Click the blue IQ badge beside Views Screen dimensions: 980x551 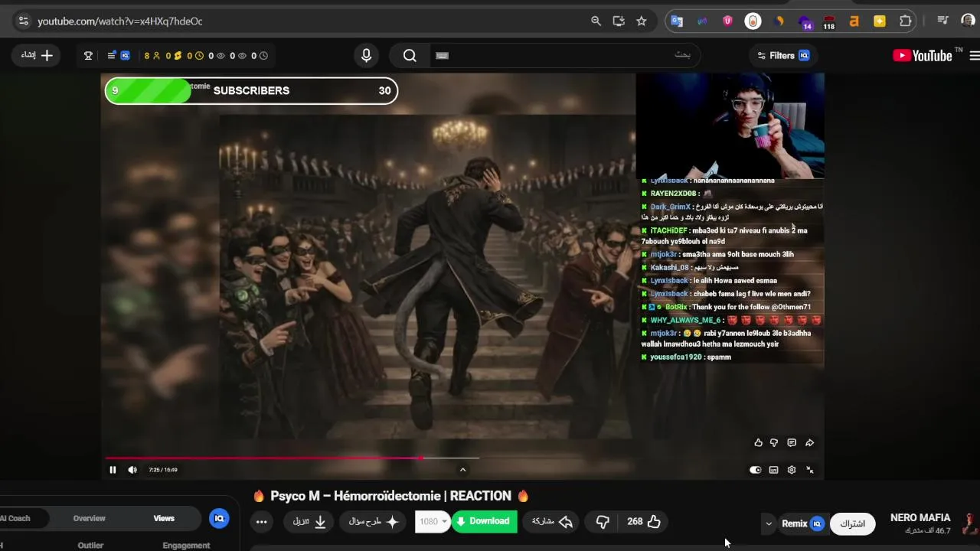[219, 518]
